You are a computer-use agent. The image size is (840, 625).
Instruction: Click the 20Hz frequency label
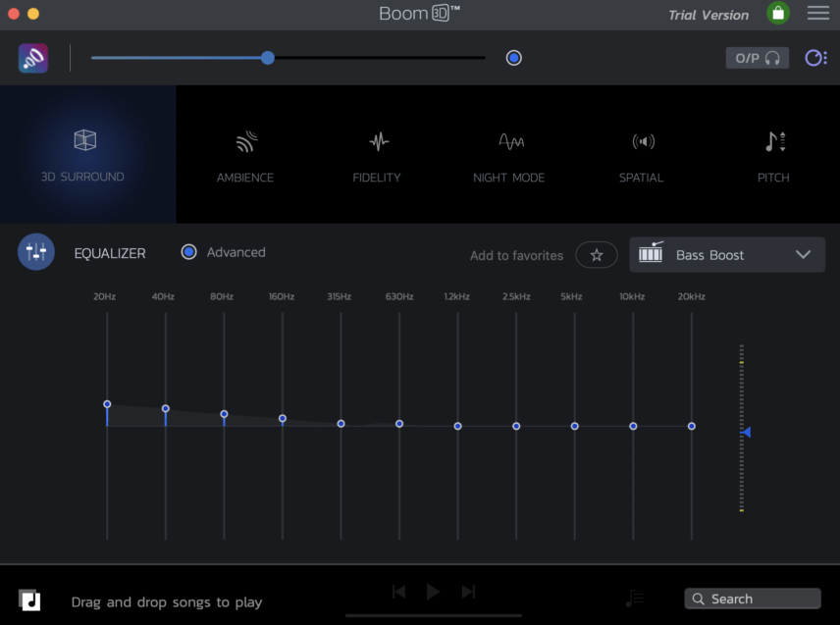104,296
